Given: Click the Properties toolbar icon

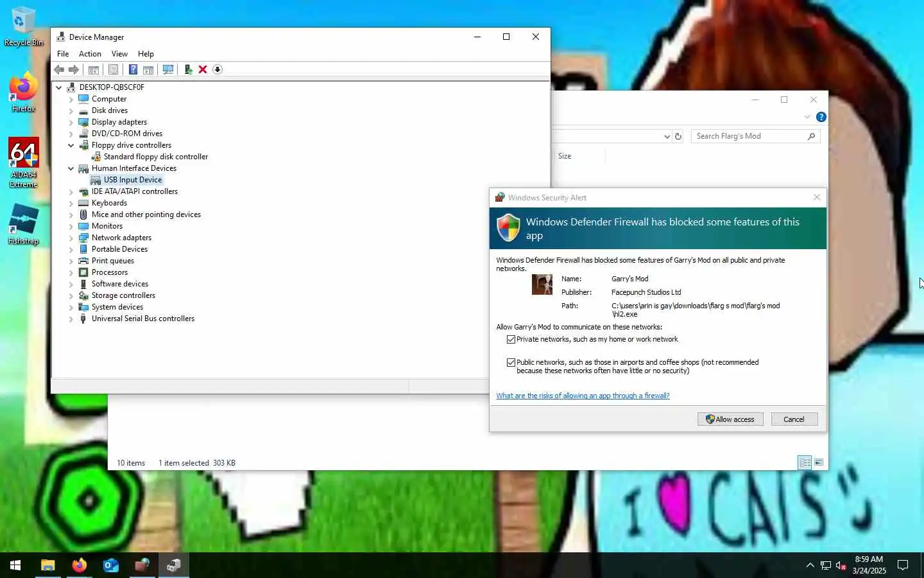Looking at the screenshot, I should click(114, 69).
